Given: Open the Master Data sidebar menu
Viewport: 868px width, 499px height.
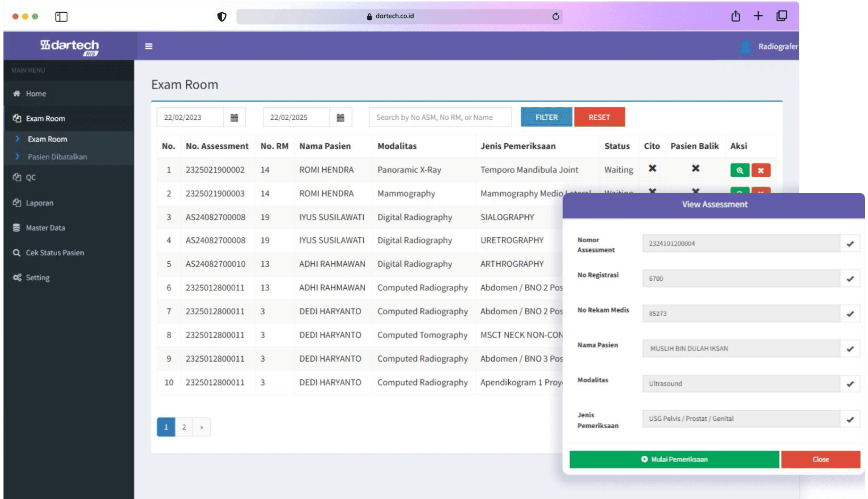Looking at the screenshot, I should [x=69, y=228].
